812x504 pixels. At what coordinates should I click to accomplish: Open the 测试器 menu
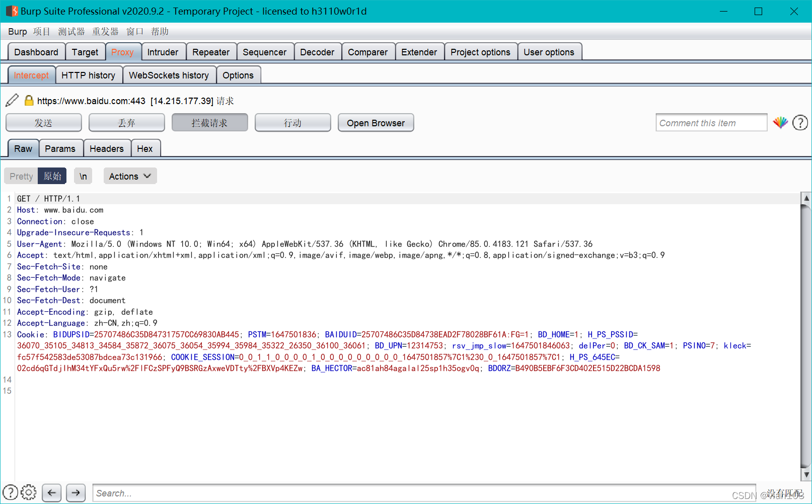pyautogui.click(x=71, y=32)
